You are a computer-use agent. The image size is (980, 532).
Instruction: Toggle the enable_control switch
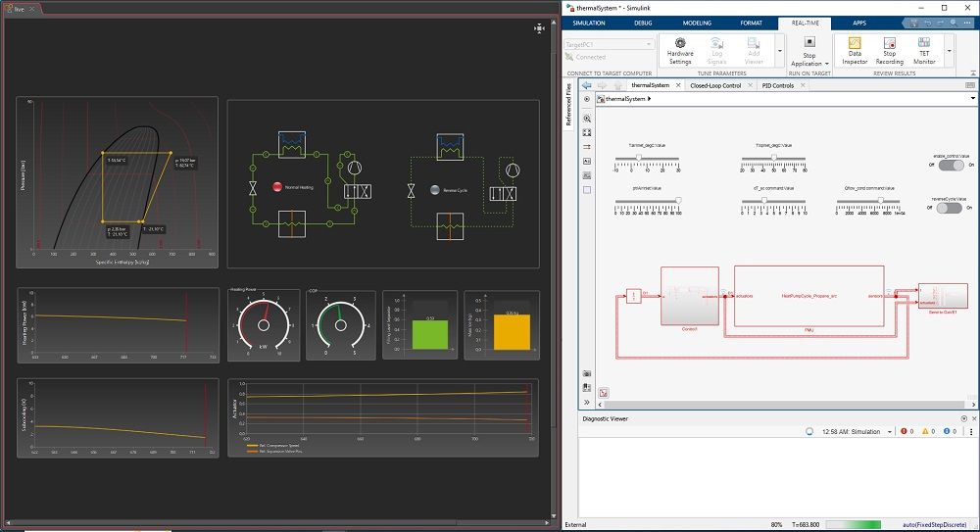(951, 165)
